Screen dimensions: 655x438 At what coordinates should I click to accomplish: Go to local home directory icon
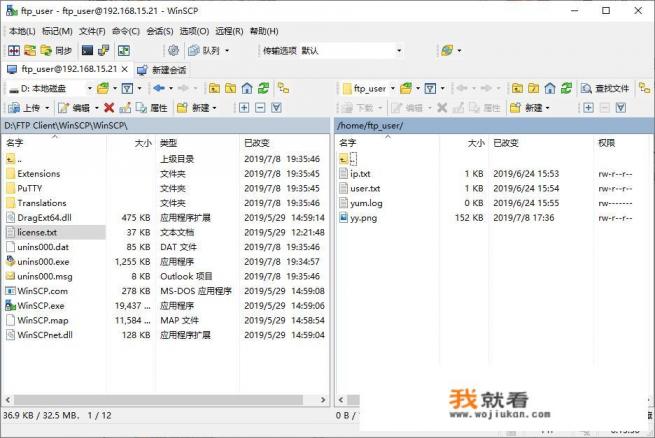tap(247, 88)
